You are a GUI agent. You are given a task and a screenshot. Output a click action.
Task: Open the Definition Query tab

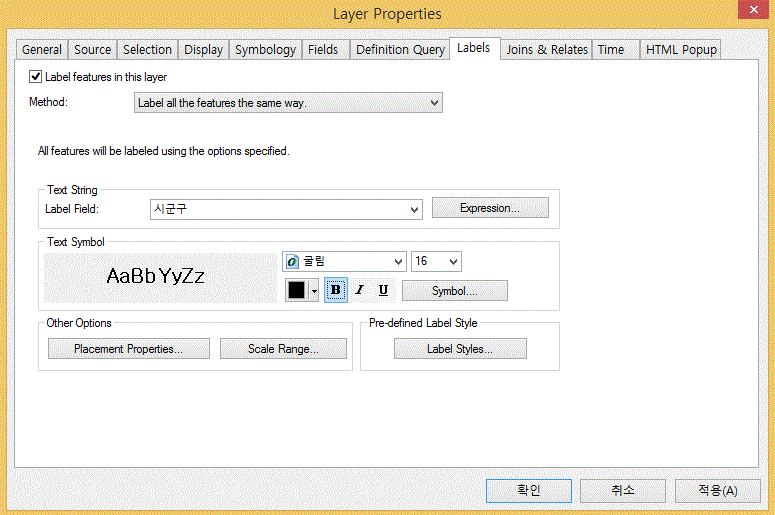[400, 50]
